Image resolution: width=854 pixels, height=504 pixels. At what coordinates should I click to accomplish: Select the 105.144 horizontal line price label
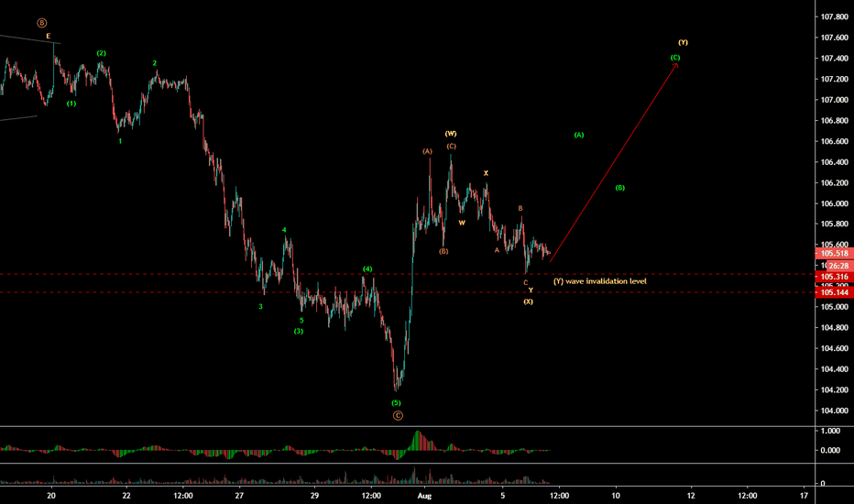[x=835, y=292]
